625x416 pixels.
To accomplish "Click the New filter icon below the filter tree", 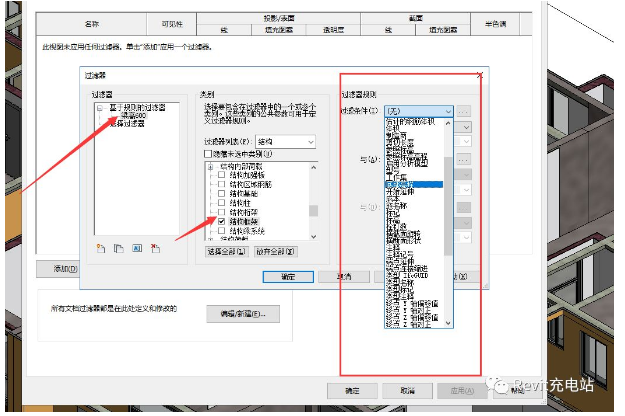I will coord(101,249).
